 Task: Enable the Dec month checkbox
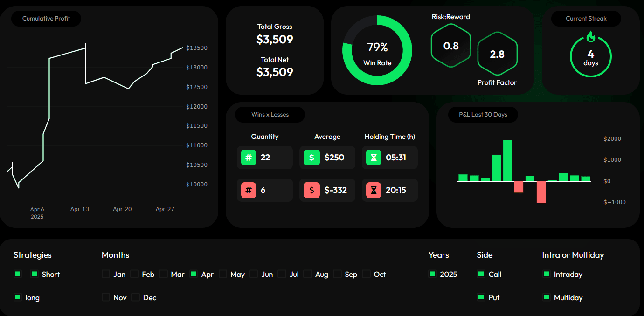pos(136,297)
